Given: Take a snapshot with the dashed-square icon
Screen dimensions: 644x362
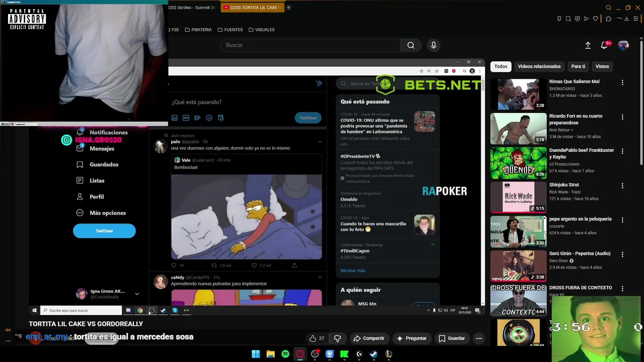Looking at the screenshot, I should [568, 19].
